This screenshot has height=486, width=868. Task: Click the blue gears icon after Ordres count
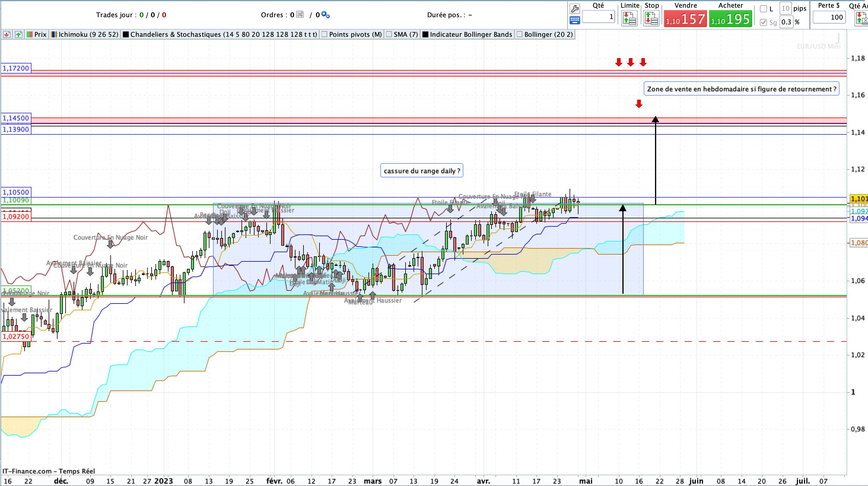325,15
